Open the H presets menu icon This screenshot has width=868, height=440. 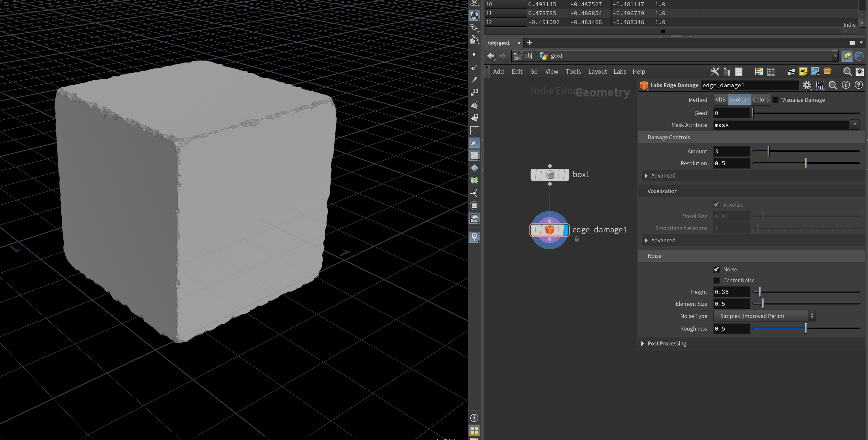(820, 85)
